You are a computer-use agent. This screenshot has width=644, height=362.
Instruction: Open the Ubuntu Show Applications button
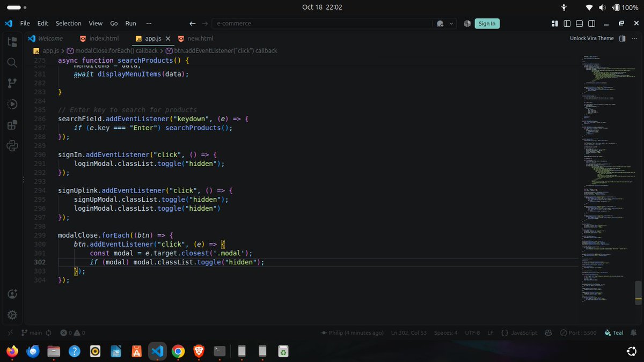632,352
